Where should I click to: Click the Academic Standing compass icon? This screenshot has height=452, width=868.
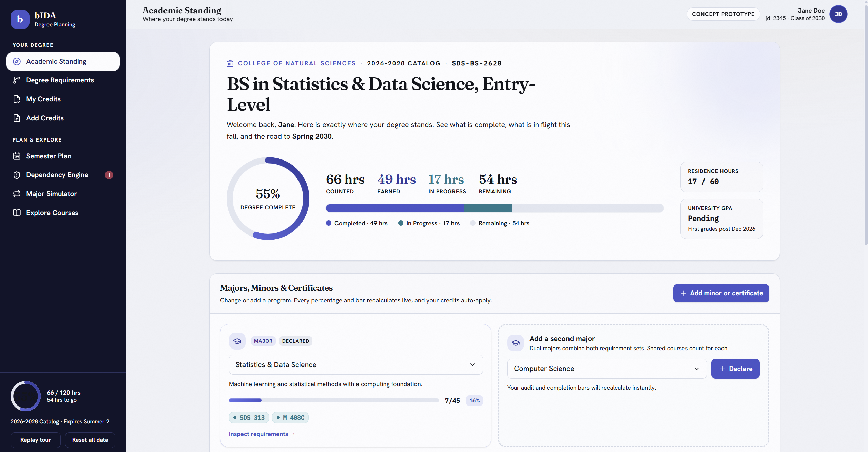click(17, 61)
